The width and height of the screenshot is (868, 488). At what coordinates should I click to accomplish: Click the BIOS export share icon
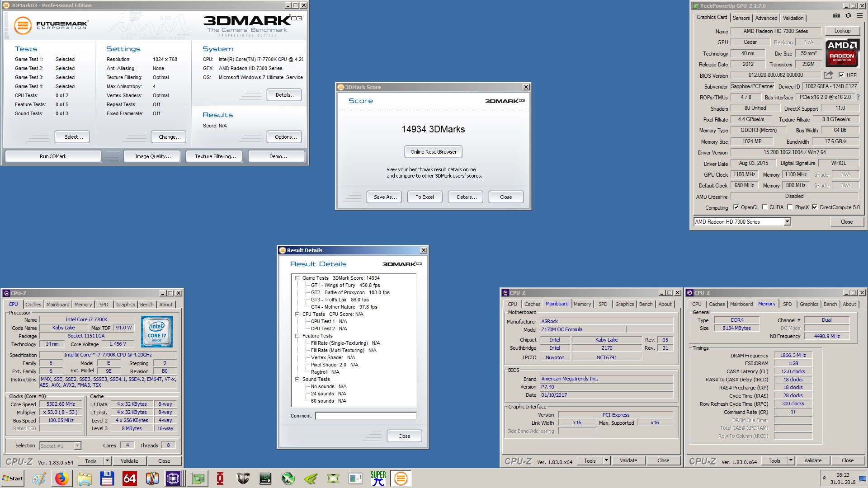(828, 75)
